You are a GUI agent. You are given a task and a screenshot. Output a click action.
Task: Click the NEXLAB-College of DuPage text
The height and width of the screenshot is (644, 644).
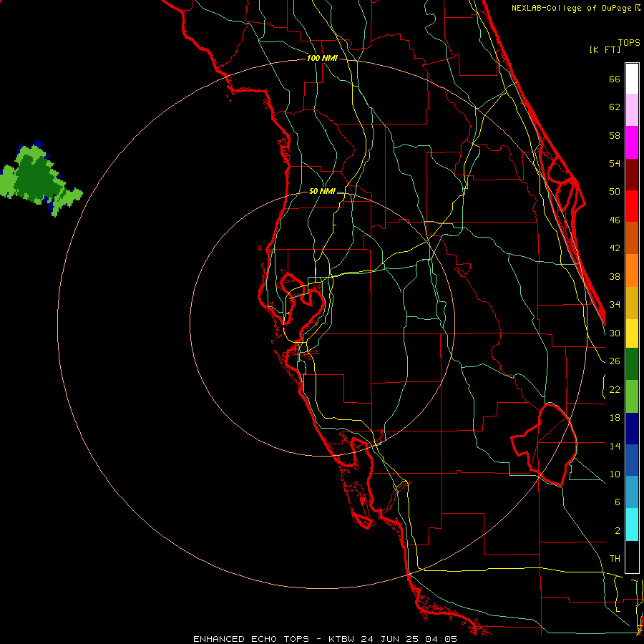(x=572, y=8)
